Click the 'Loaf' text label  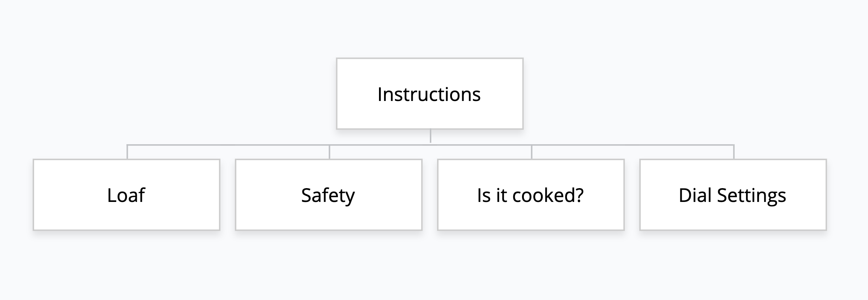pyautogui.click(x=126, y=195)
